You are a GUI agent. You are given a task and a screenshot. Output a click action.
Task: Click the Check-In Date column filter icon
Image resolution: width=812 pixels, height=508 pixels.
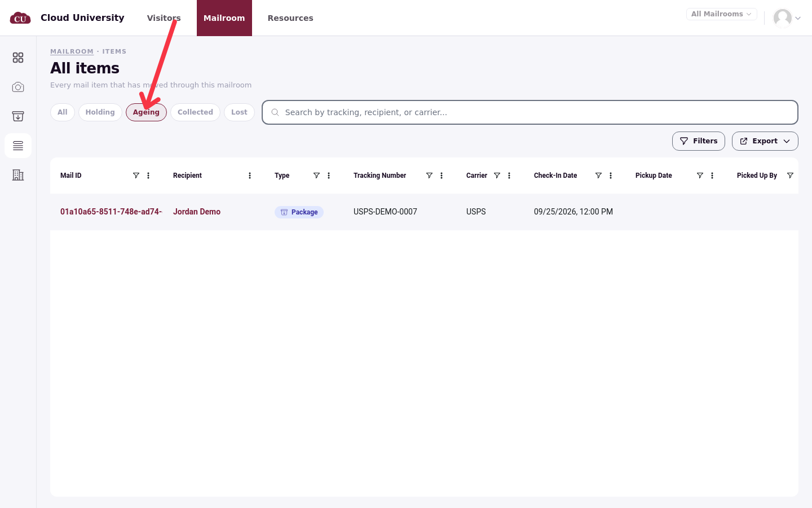(x=598, y=176)
